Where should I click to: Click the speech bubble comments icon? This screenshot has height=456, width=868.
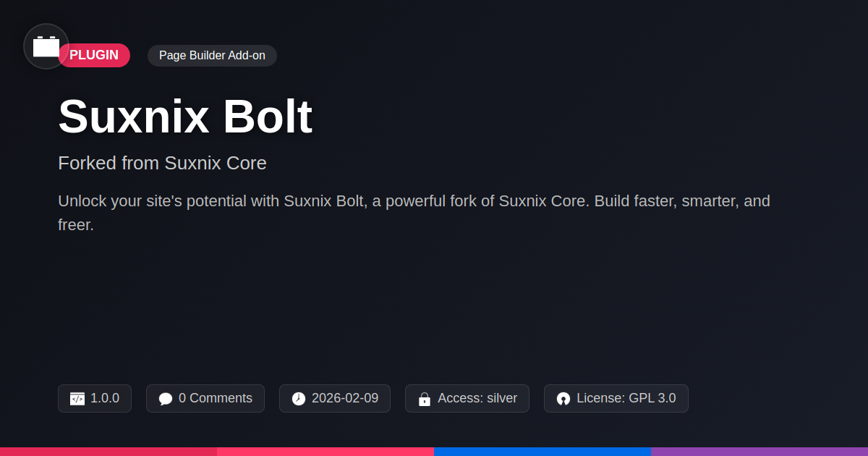tap(166, 399)
